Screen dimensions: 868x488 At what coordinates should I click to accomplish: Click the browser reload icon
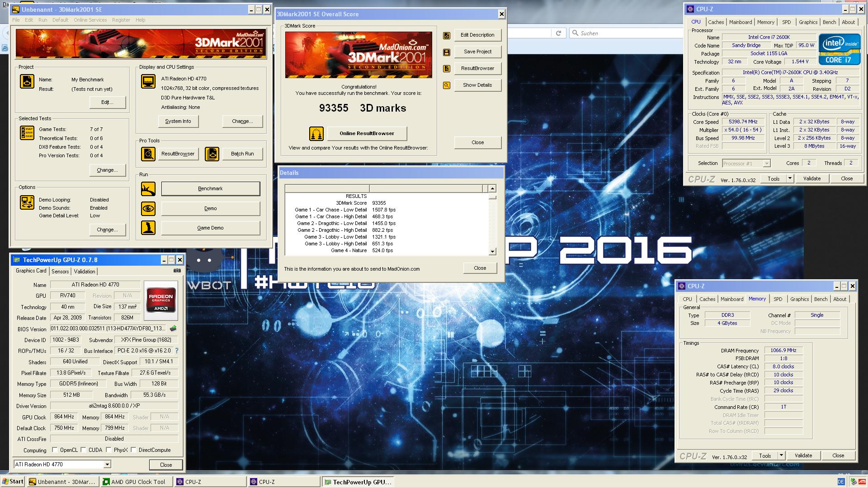[x=558, y=33]
